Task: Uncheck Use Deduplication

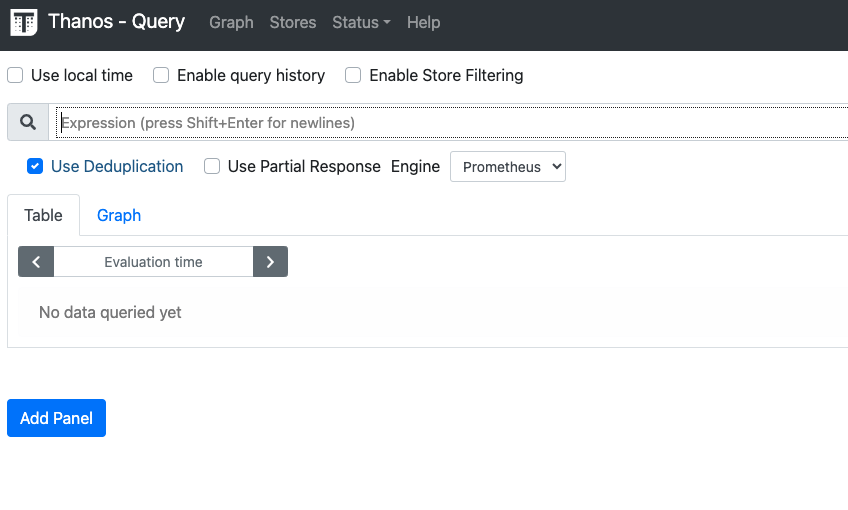Action: click(35, 167)
